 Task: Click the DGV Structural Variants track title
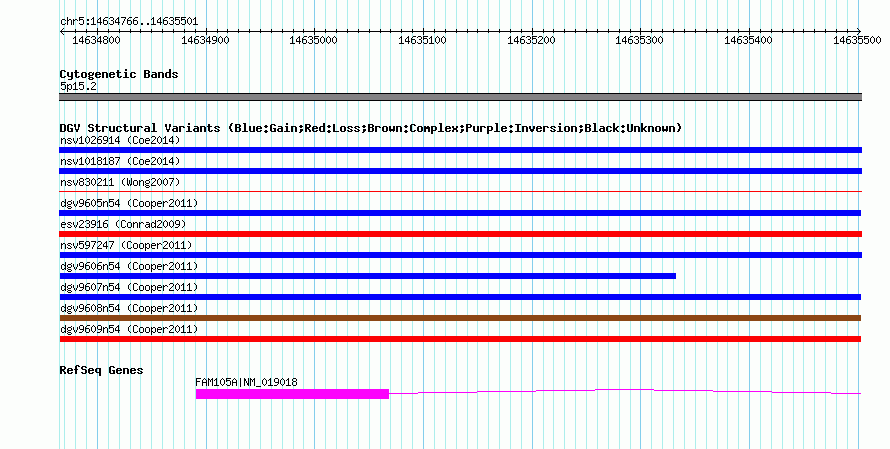click(x=371, y=128)
